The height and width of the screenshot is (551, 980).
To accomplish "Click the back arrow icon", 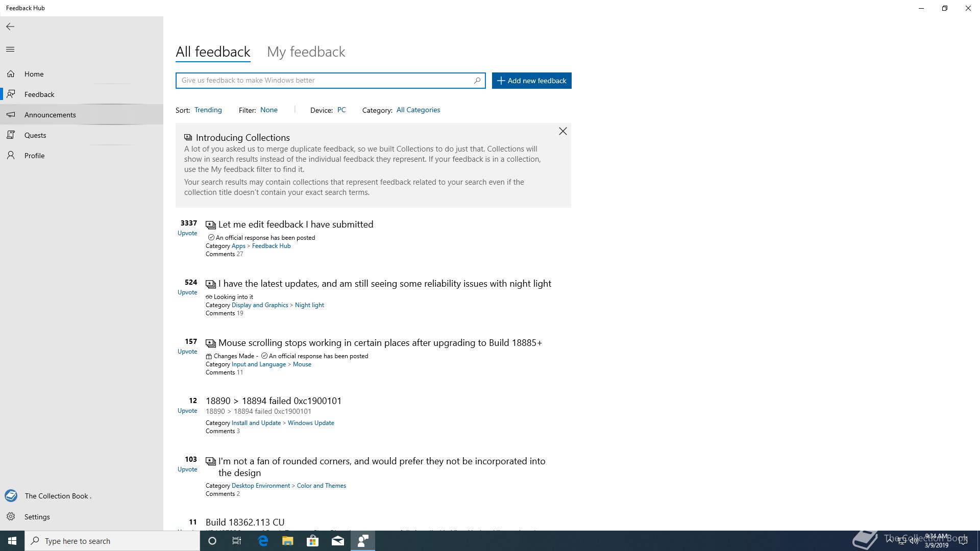I will tap(10, 27).
